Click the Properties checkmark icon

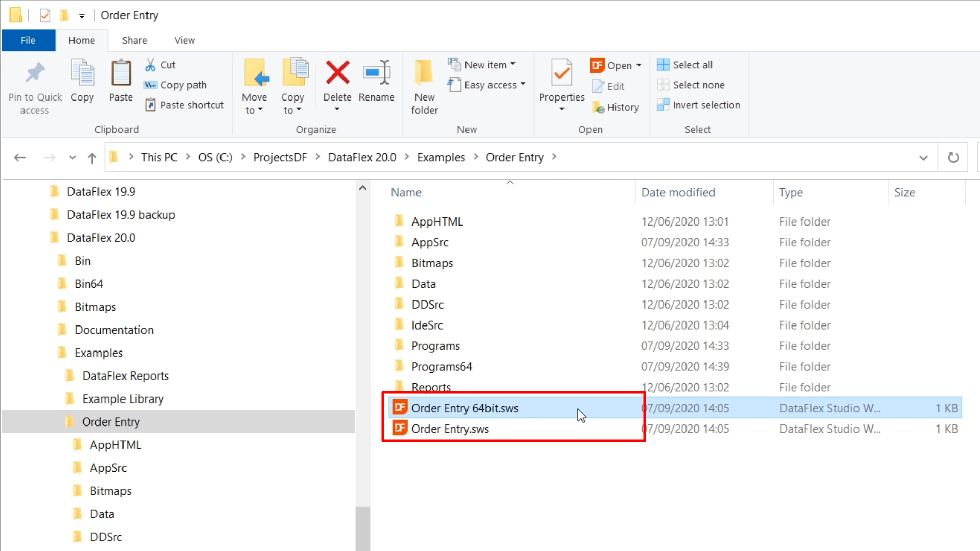(561, 73)
